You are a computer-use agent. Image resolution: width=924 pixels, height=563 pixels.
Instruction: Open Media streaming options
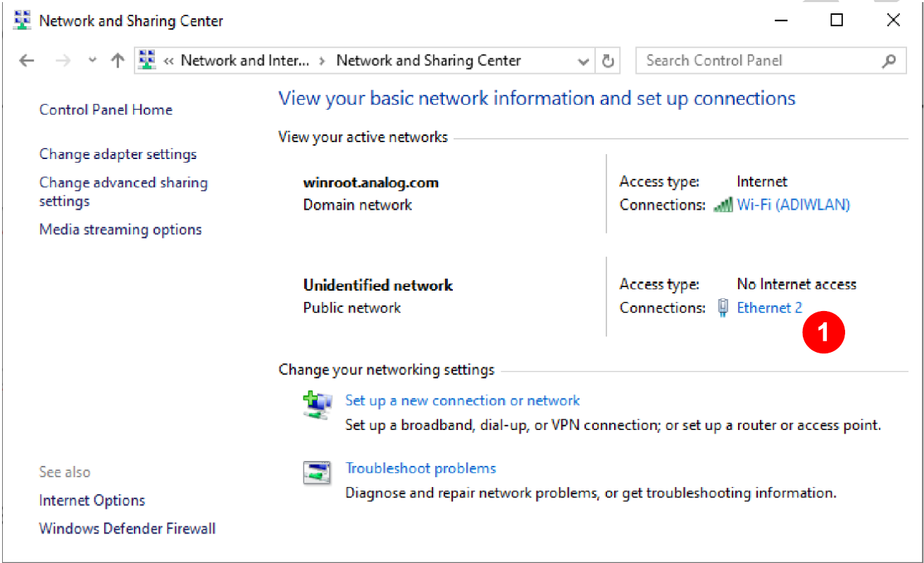pyautogui.click(x=120, y=229)
